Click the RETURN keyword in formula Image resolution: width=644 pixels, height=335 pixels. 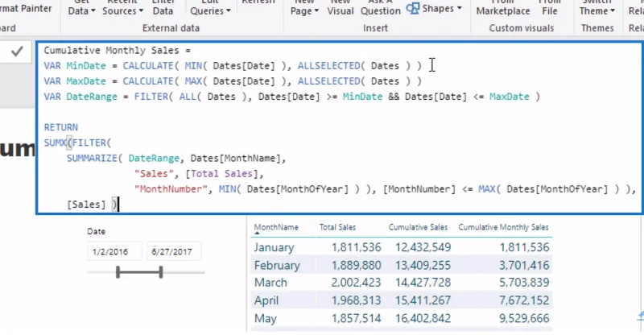click(61, 127)
